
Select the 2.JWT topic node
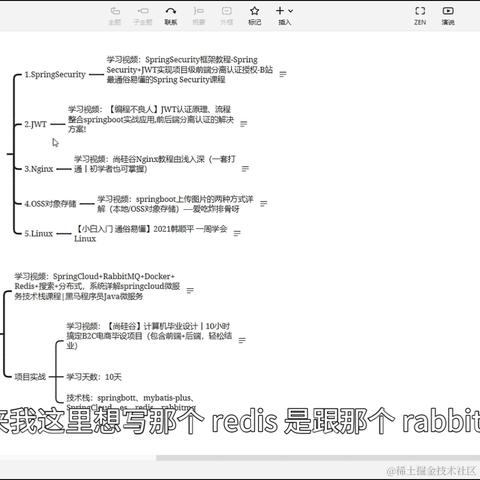[35, 124]
